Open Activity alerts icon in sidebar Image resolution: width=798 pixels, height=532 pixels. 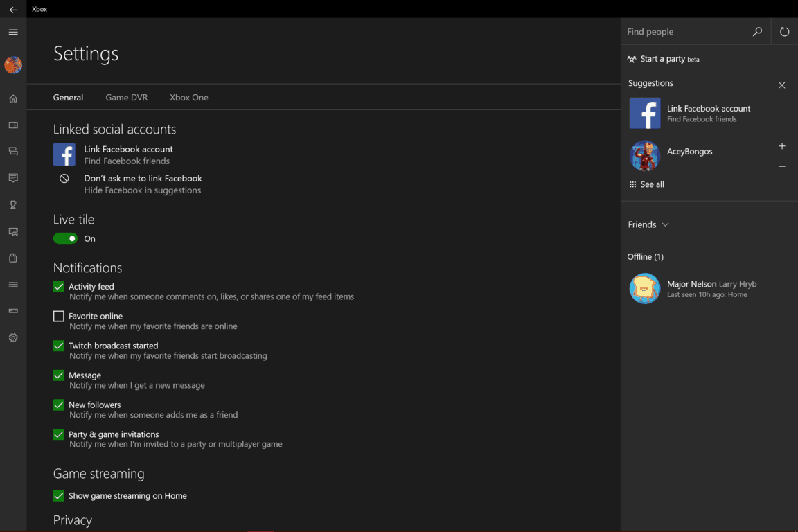pos(13,178)
